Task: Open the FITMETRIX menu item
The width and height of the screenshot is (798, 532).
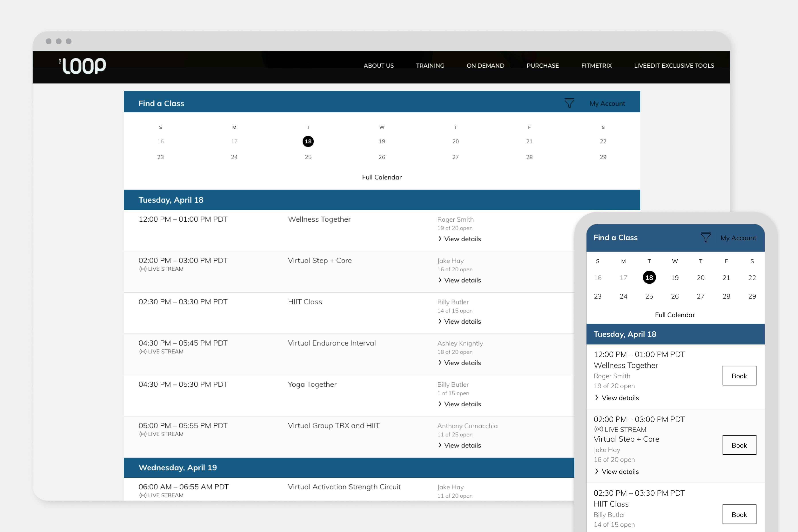Action: click(596, 65)
